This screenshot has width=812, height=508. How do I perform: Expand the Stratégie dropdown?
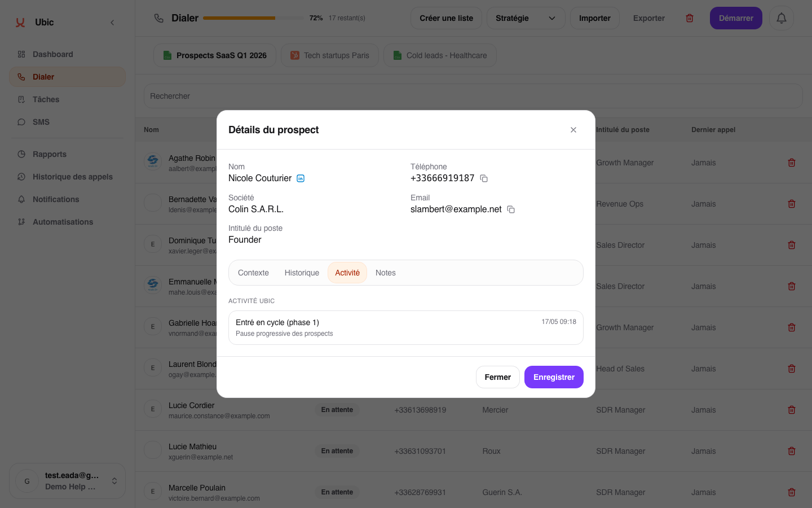click(526, 18)
